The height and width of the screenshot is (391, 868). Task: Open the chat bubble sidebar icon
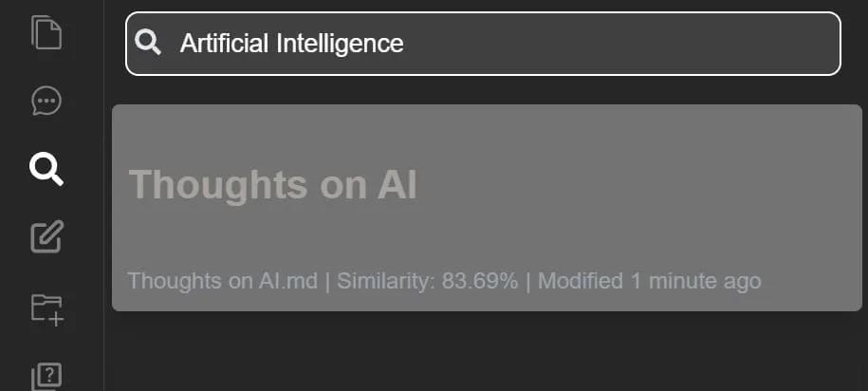[x=46, y=101]
